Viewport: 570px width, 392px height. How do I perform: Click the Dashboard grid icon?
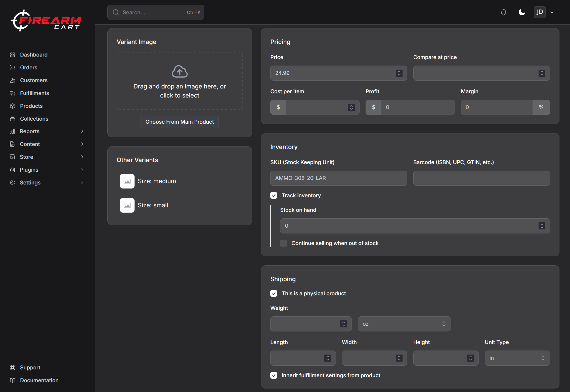point(13,55)
